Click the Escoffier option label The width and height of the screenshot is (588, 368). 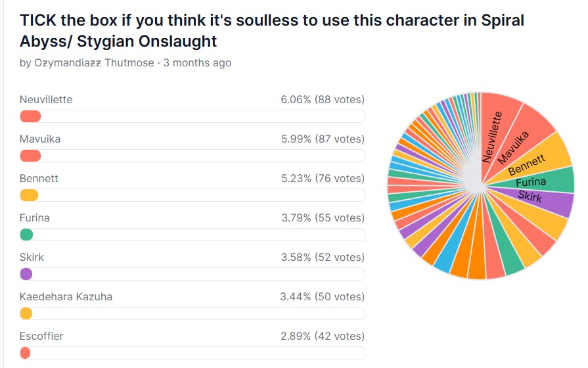[41, 336]
